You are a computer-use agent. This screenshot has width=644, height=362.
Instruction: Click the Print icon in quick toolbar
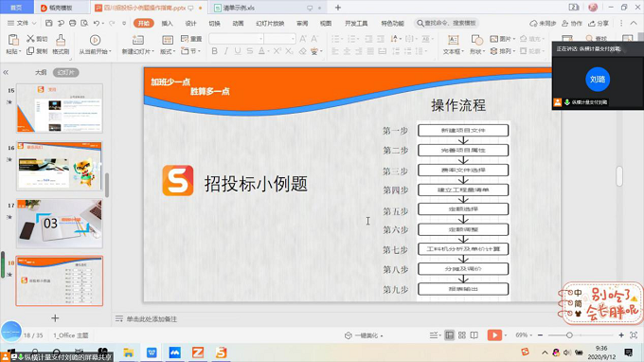click(73, 23)
